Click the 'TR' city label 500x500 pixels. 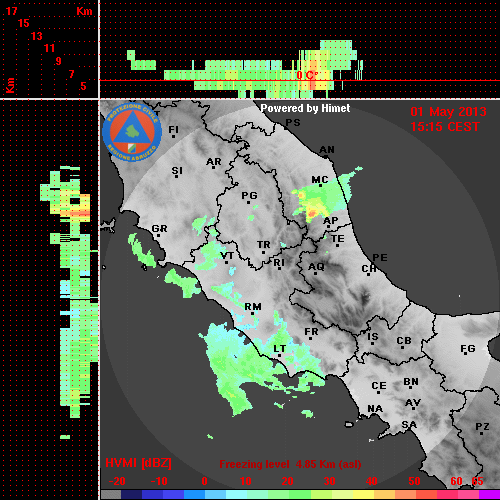(263, 245)
